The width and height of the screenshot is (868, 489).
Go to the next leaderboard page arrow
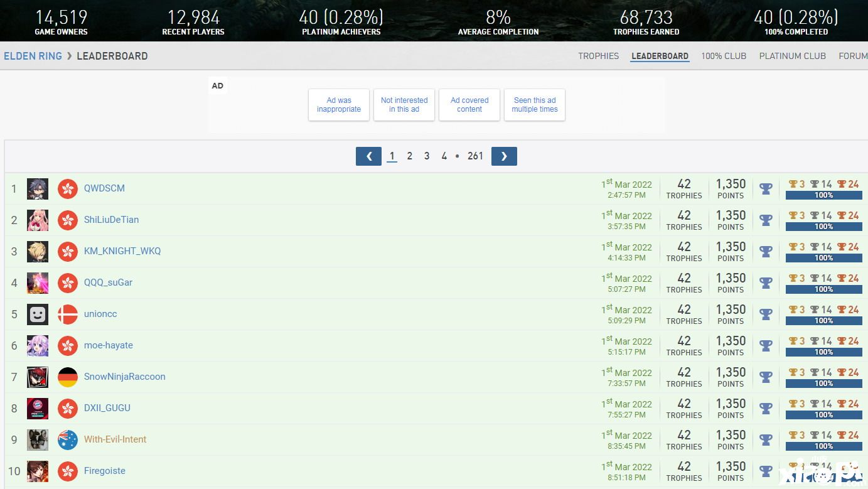pos(504,156)
